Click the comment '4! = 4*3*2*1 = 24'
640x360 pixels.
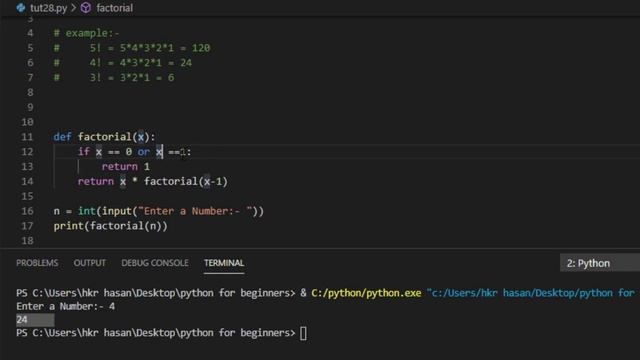141,63
